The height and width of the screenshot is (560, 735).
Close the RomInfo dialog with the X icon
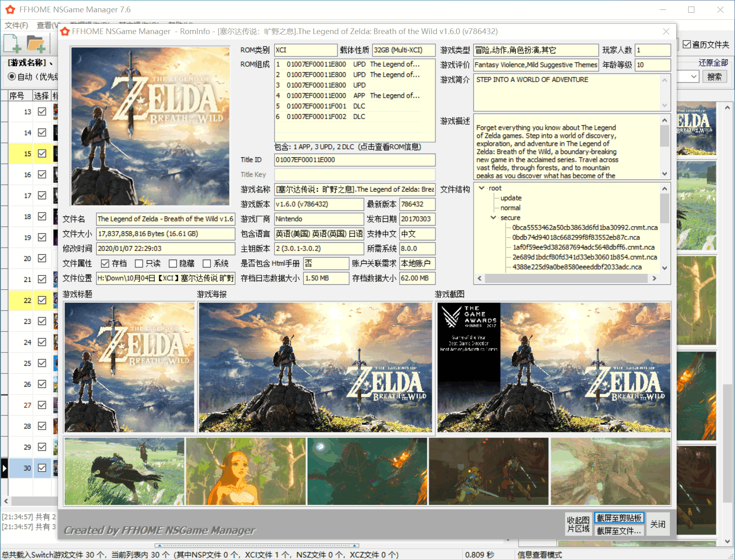(666, 32)
